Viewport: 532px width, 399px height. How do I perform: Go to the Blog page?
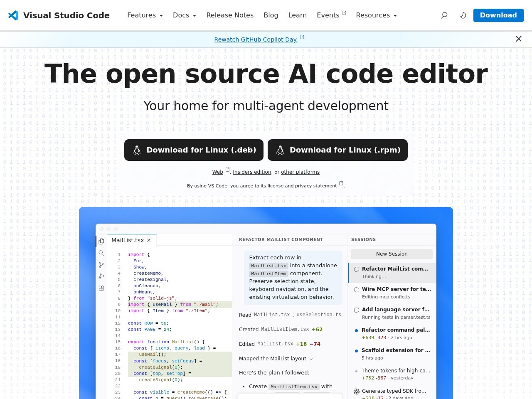271,15
